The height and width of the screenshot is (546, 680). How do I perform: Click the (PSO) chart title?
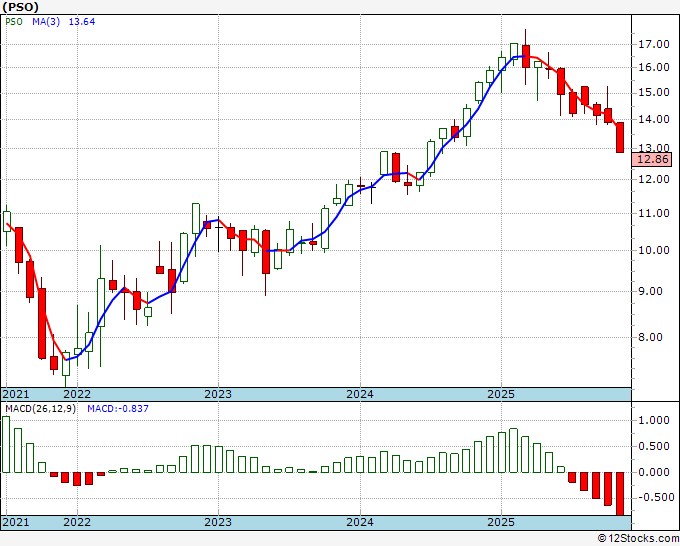coord(20,7)
